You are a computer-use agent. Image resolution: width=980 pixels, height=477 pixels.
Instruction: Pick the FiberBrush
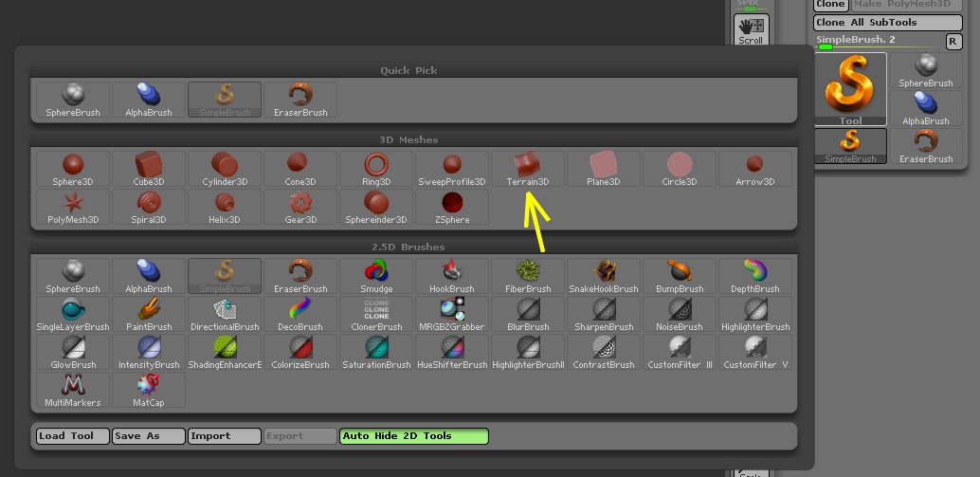tap(528, 276)
